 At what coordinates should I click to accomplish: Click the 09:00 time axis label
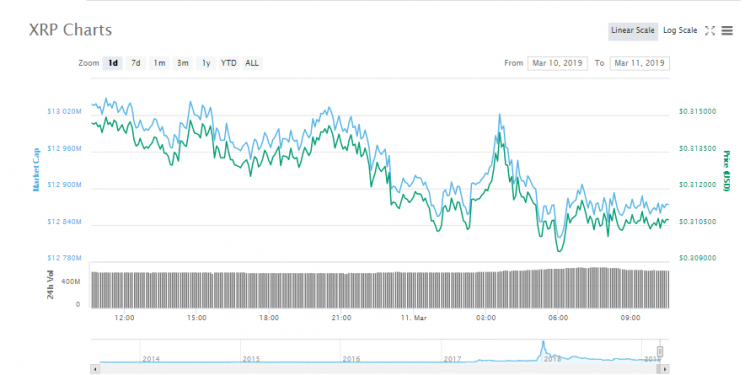pyautogui.click(x=630, y=317)
